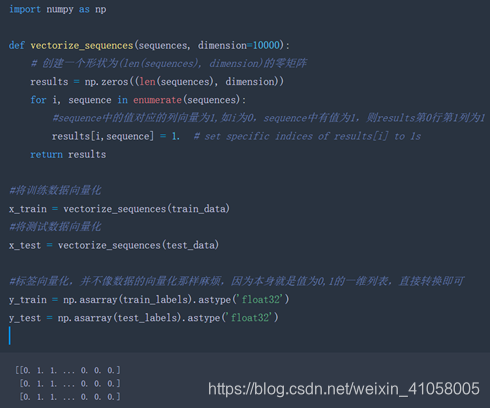490x408 pixels.
Task: Click the 'results = np.zeros' line
Action: coord(157,82)
